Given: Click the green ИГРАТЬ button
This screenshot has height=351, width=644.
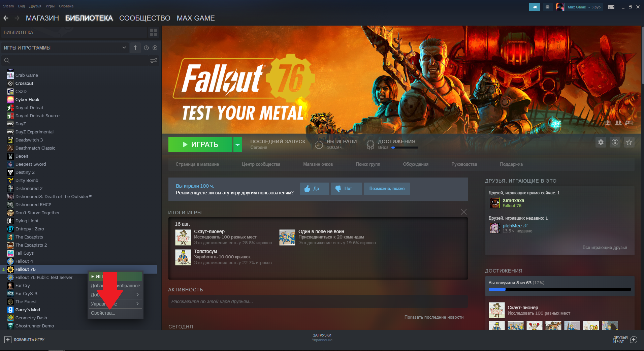Looking at the screenshot, I should click(x=200, y=145).
